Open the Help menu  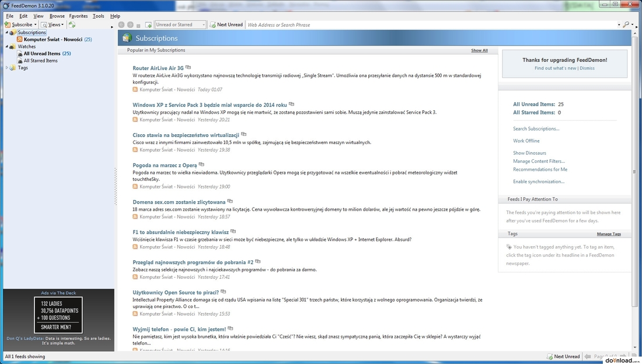click(x=115, y=16)
